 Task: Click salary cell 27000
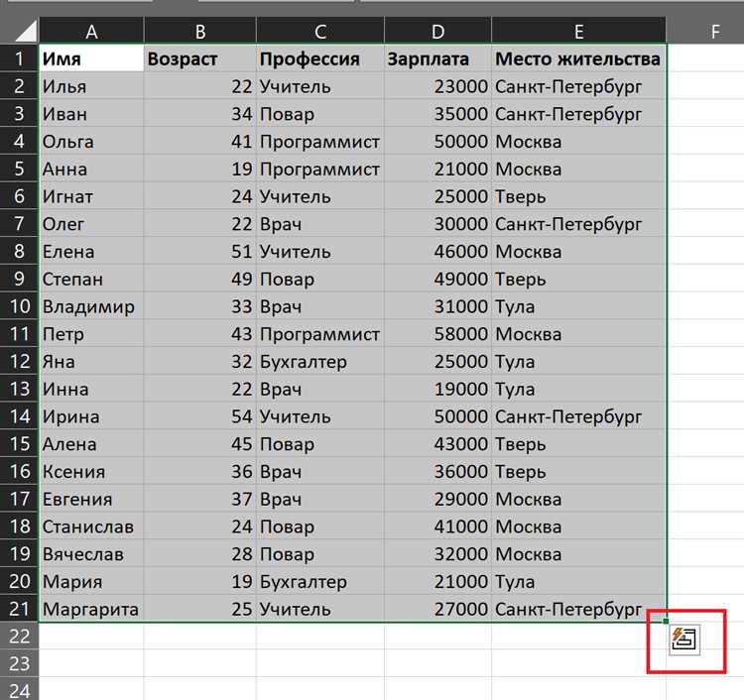(x=437, y=609)
